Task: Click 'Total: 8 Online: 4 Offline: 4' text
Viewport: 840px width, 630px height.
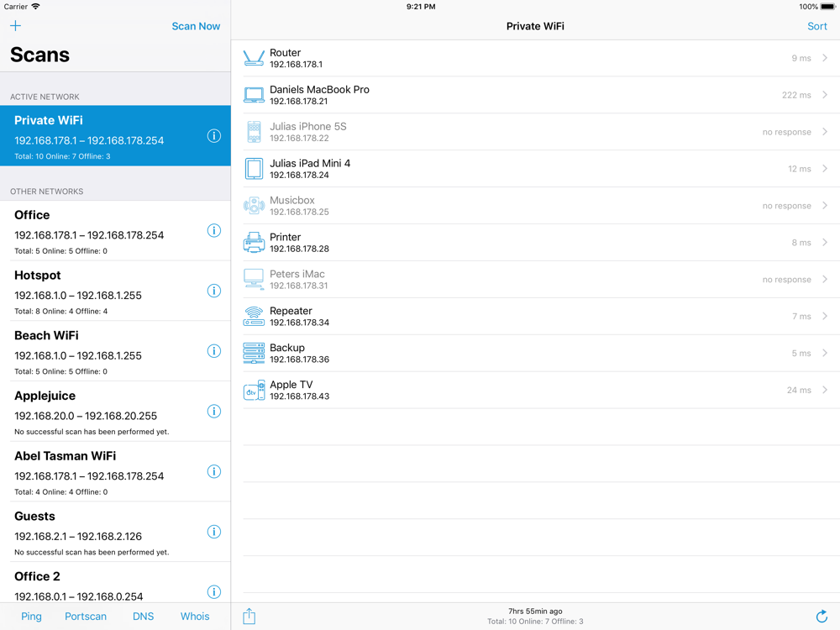Action: coord(61,312)
